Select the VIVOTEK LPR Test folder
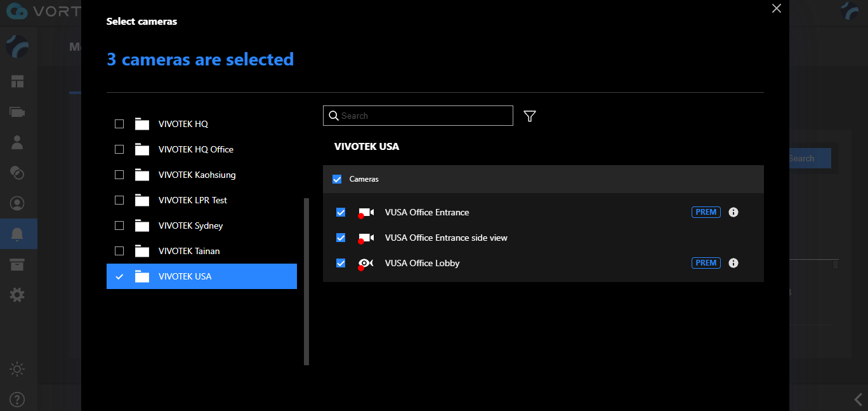Screen dimensions: 868x411 tap(192, 200)
